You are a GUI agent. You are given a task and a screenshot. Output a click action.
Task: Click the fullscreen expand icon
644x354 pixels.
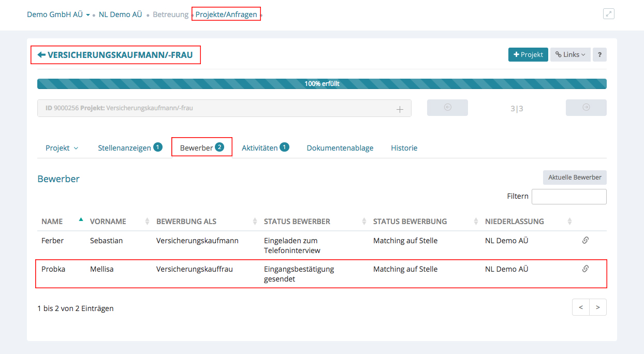tap(609, 14)
